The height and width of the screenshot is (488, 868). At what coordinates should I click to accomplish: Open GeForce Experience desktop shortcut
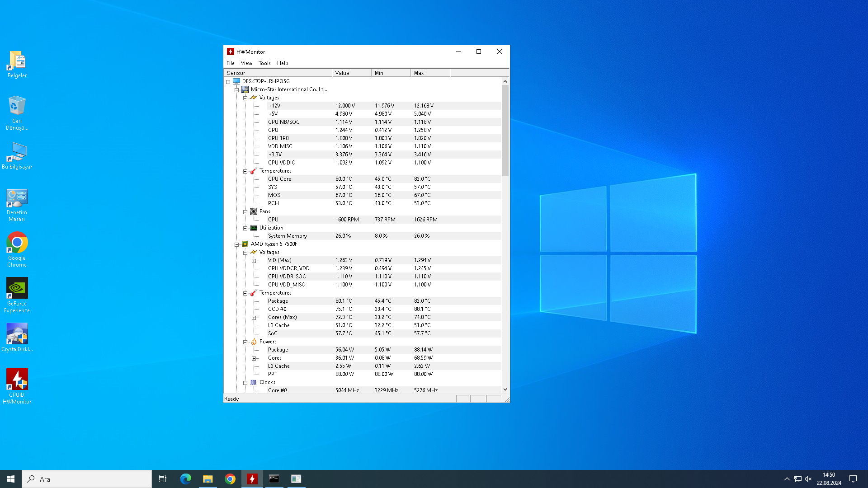(17, 296)
